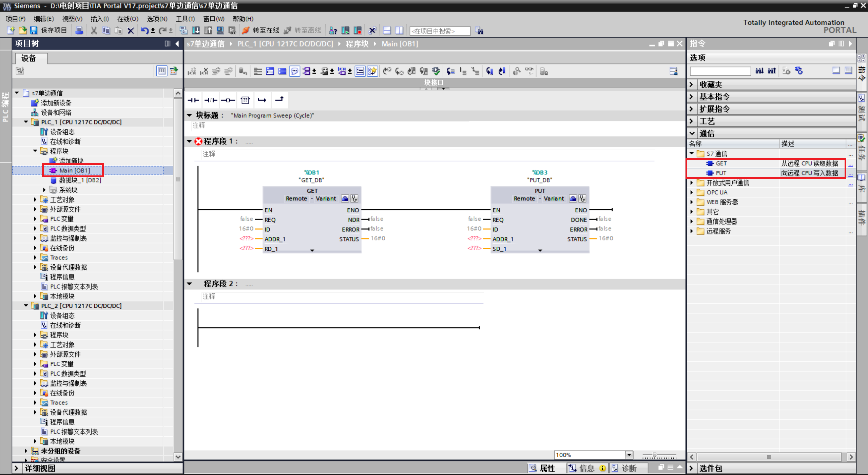Click the download to device icon
Viewport: 868px width, 475px height.
(196, 31)
